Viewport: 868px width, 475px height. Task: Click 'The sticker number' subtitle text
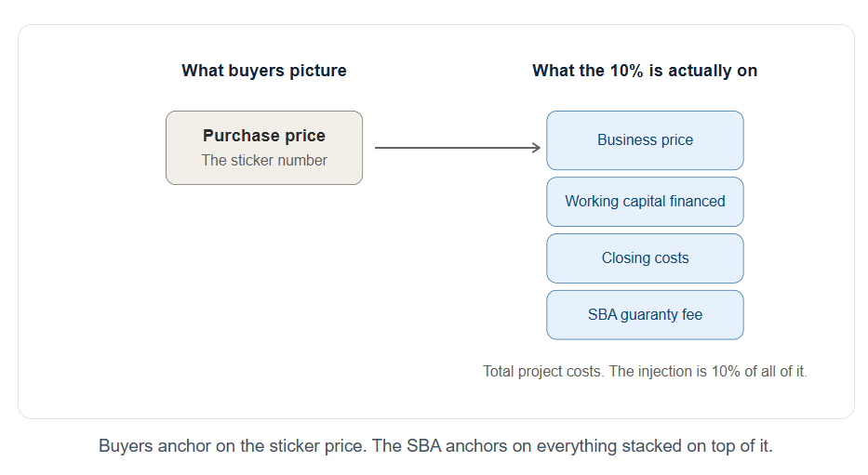[264, 161]
